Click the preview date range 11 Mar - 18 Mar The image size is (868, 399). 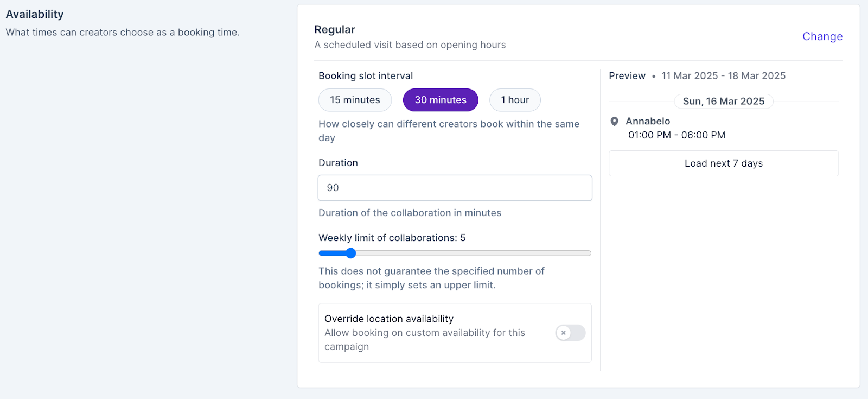723,76
